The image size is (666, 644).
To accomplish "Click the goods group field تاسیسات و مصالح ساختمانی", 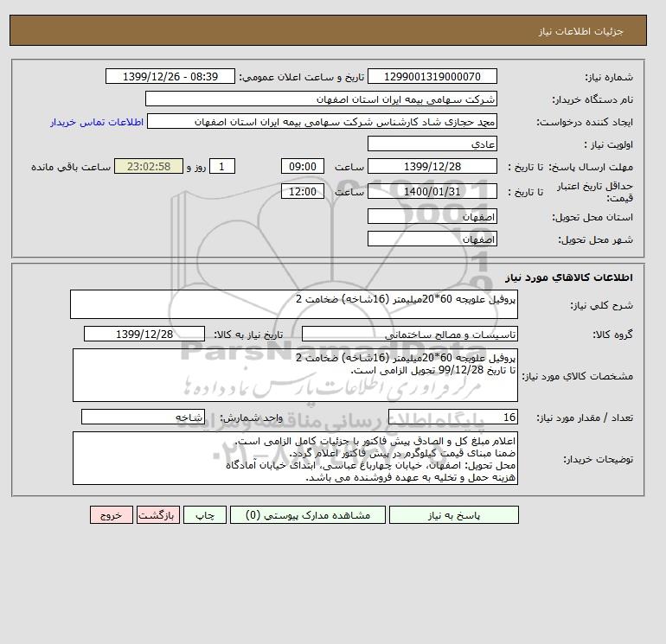I will pyautogui.click(x=409, y=334).
